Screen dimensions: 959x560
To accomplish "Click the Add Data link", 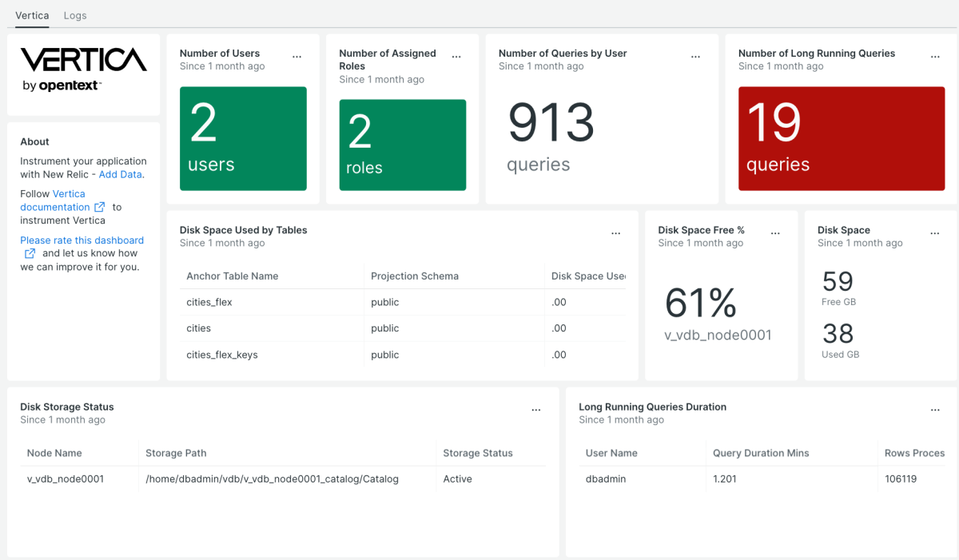I will coord(121,174).
